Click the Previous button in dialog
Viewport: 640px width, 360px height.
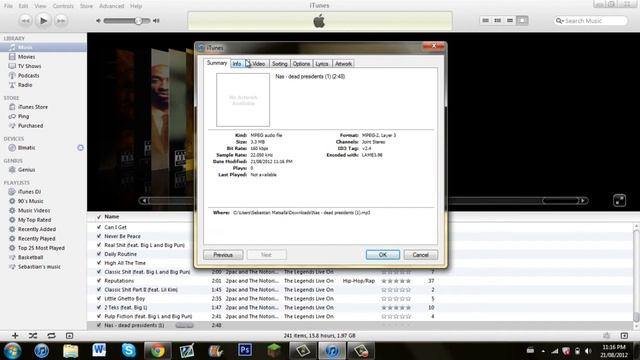click(223, 255)
